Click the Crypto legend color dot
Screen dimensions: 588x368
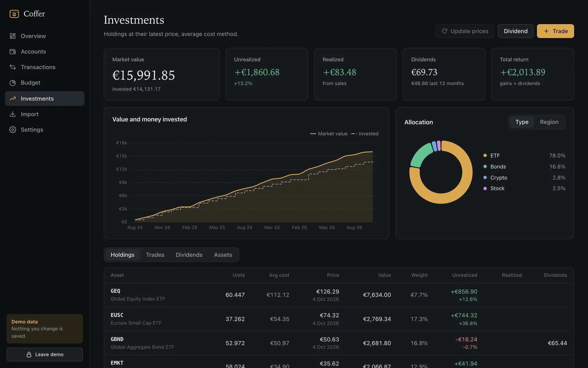click(x=485, y=178)
